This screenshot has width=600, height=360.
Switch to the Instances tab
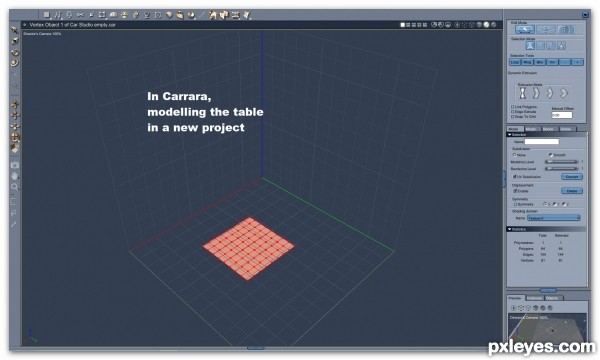point(535,298)
